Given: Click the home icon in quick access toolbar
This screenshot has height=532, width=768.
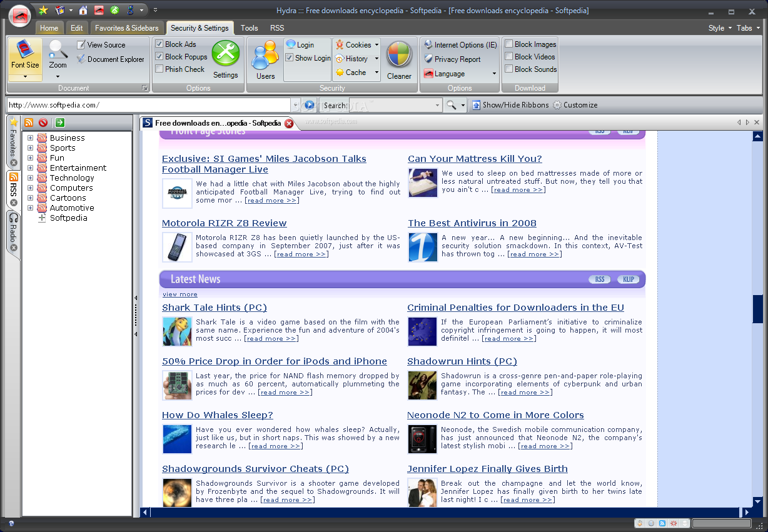Looking at the screenshot, I should point(83,10).
